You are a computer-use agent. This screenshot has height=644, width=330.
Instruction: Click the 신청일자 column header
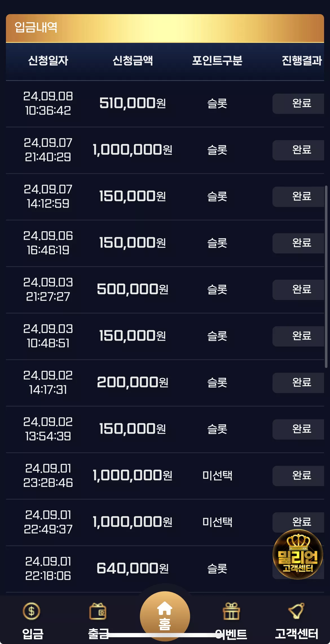[x=48, y=60]
